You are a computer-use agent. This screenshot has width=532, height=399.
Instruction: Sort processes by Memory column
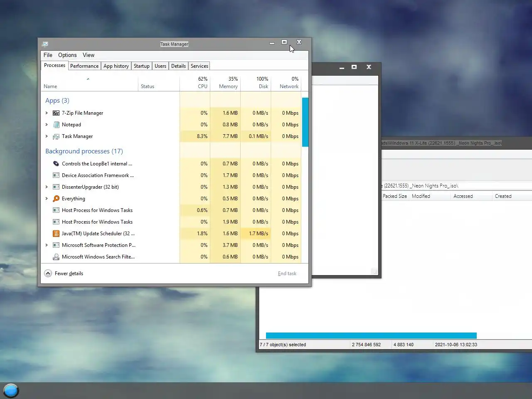225,83
